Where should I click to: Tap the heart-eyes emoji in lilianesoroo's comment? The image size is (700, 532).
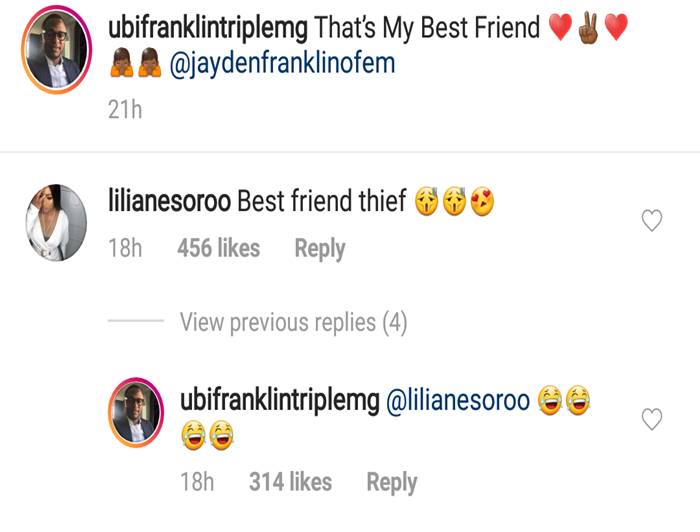tap(482, 202)
